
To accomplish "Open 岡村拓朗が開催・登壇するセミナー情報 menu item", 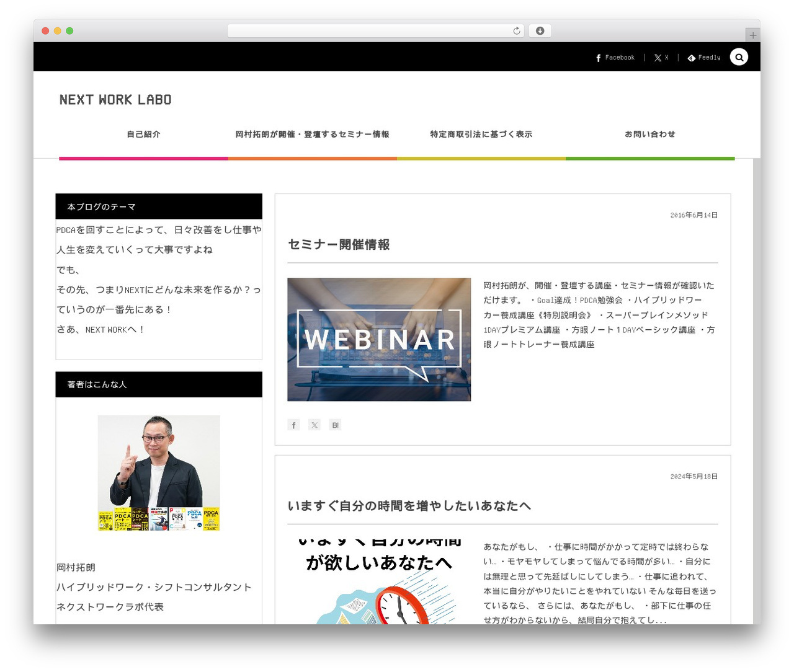I will 312,134.
